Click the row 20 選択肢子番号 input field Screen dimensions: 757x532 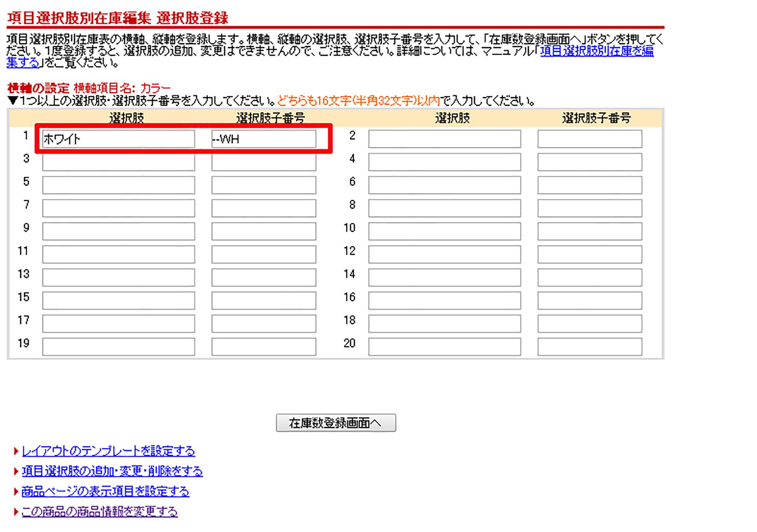pyautogui.click(x=590, y=347)
